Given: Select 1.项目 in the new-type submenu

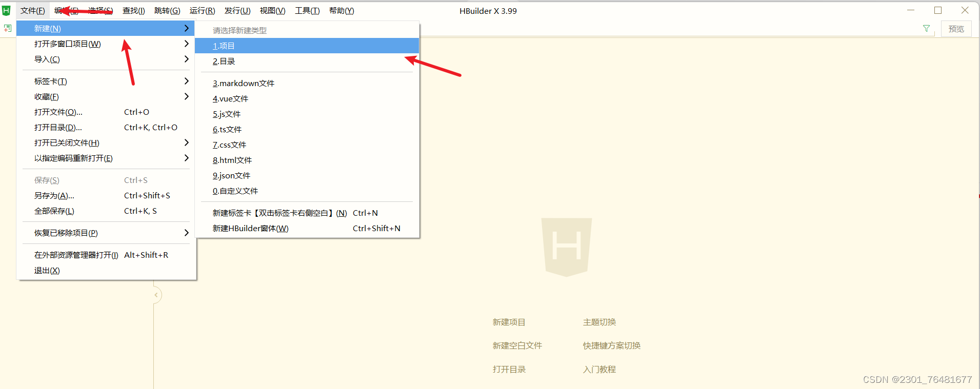Looking at the screenshot, I should pos(307,46).
